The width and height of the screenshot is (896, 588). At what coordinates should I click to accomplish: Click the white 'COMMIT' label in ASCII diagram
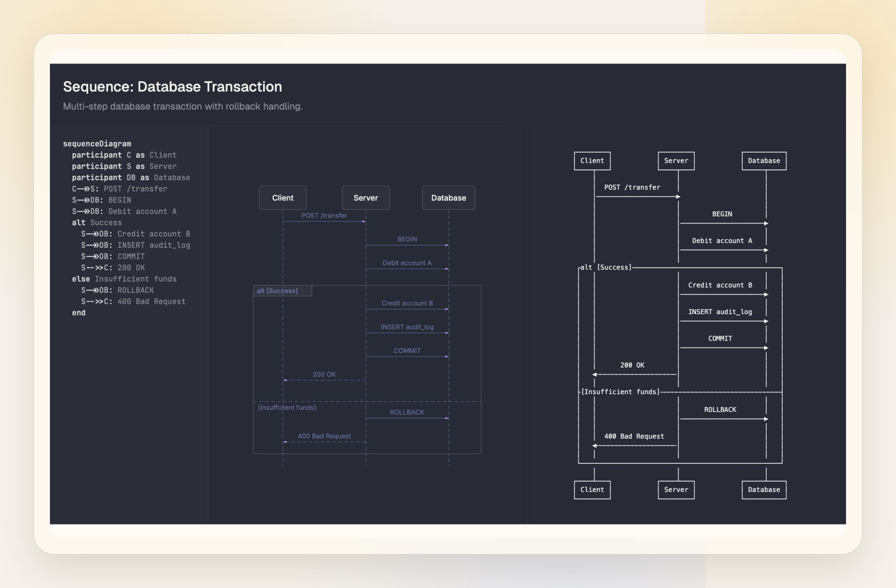coord(720,338)
